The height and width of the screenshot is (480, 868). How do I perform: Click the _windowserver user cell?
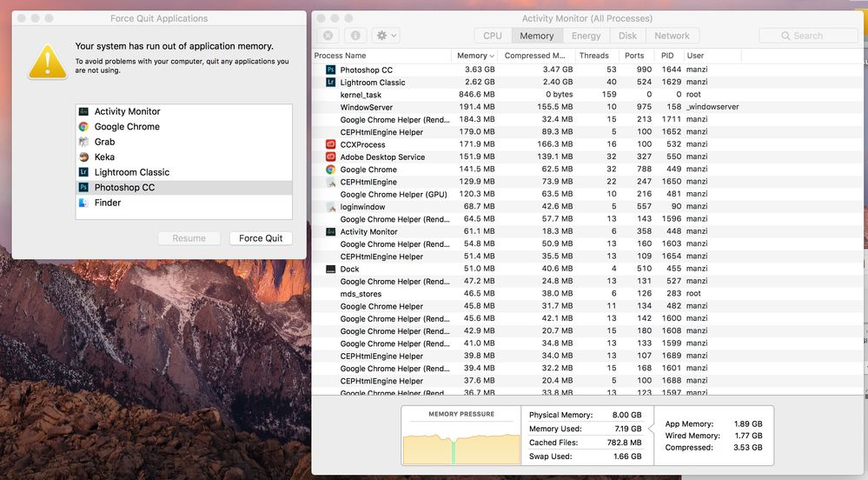click(712, 107)
